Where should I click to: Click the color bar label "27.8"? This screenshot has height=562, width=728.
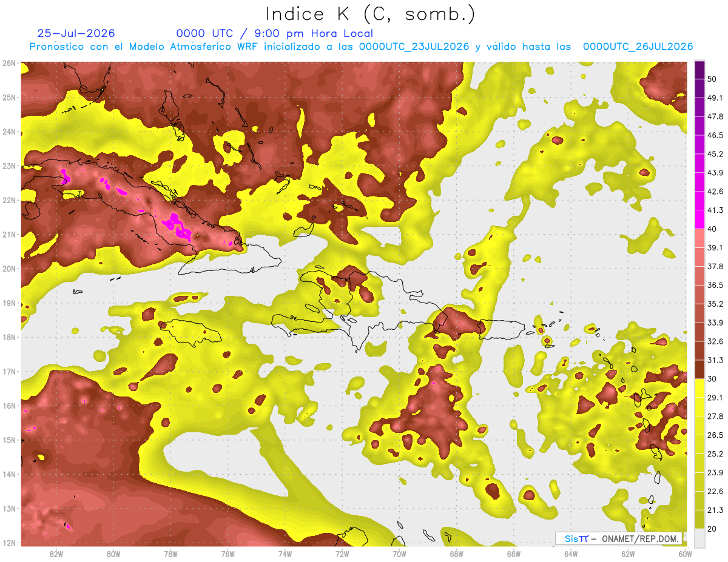715,416
